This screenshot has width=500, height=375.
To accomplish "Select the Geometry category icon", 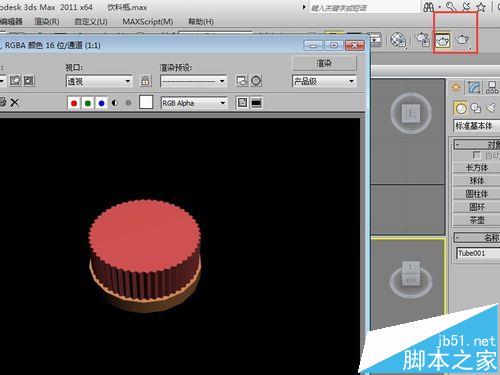I will tap(460, 108).
